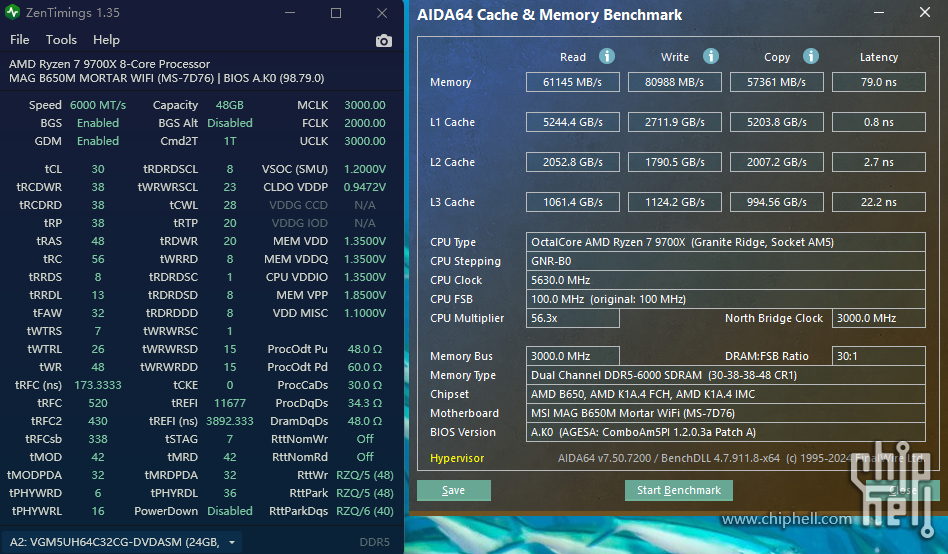This screenshot has height=554, width=948.
Task: Click the VSOC (SMU) value 1.2000V
Action: coord(365,169)
